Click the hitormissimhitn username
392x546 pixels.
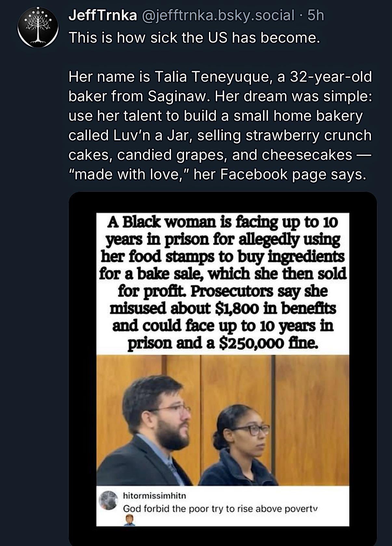pos(154,495)
